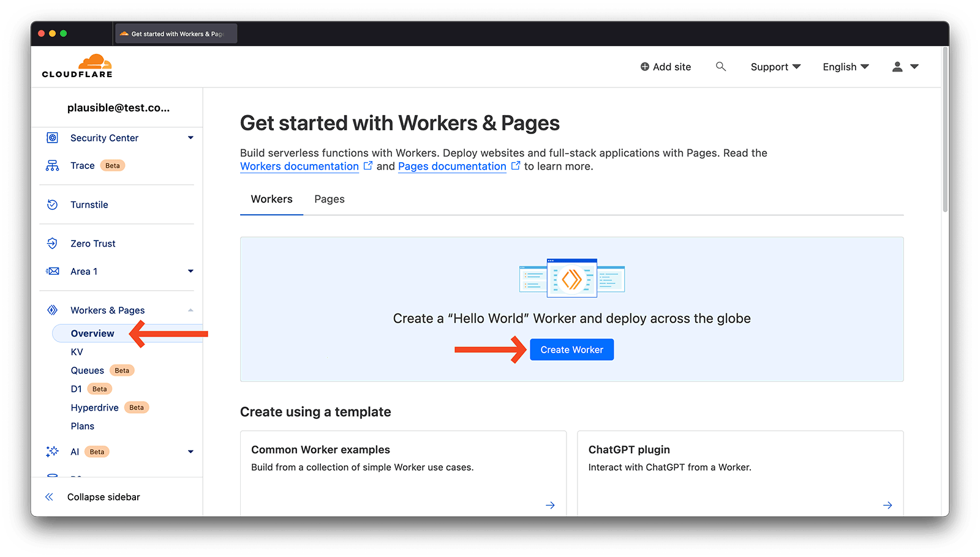
Task: Click the yellow minimize window button
Action: tap(53, 34)
